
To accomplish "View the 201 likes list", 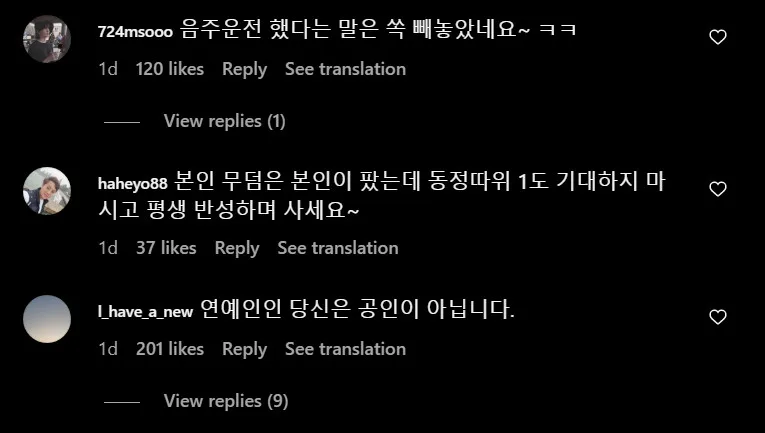I will point(169,349).
